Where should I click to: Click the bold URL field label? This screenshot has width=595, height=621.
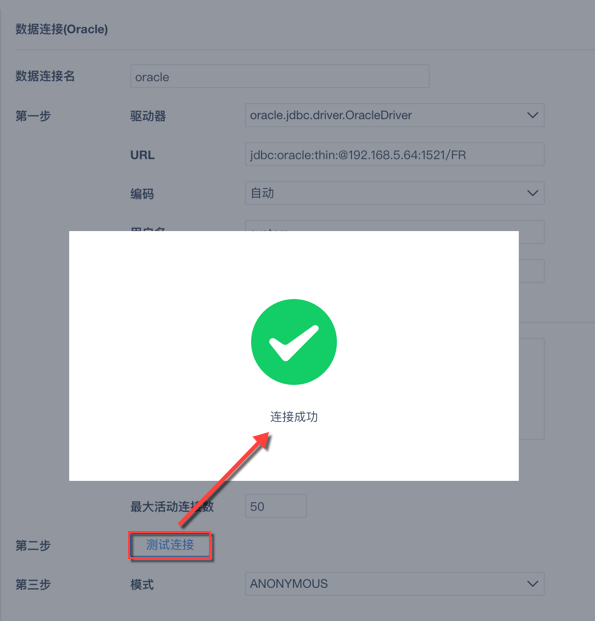coord(143,155)
